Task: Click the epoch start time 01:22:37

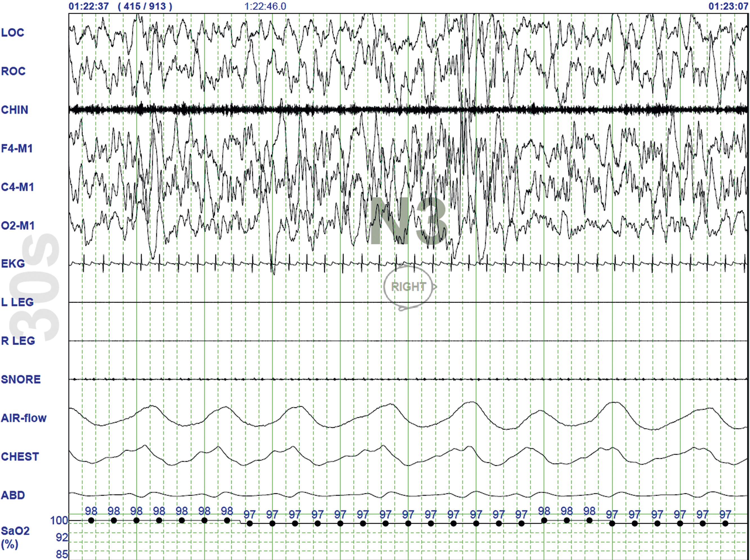Action: click(89, 6)
